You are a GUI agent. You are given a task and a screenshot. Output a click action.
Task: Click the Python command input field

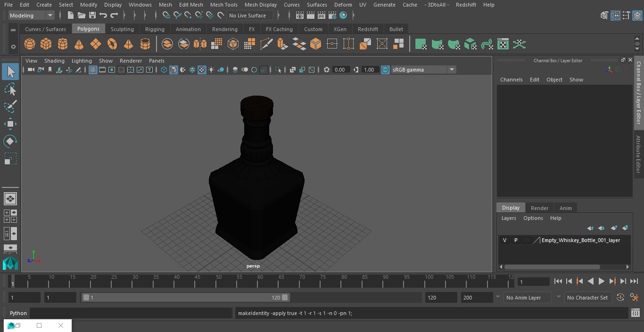(x=131, y=313)
